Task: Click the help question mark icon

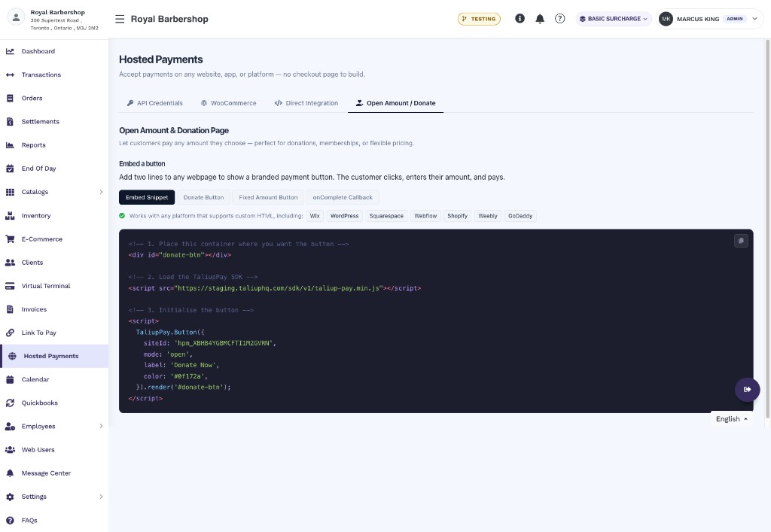Action: click(x=559, y=19)
